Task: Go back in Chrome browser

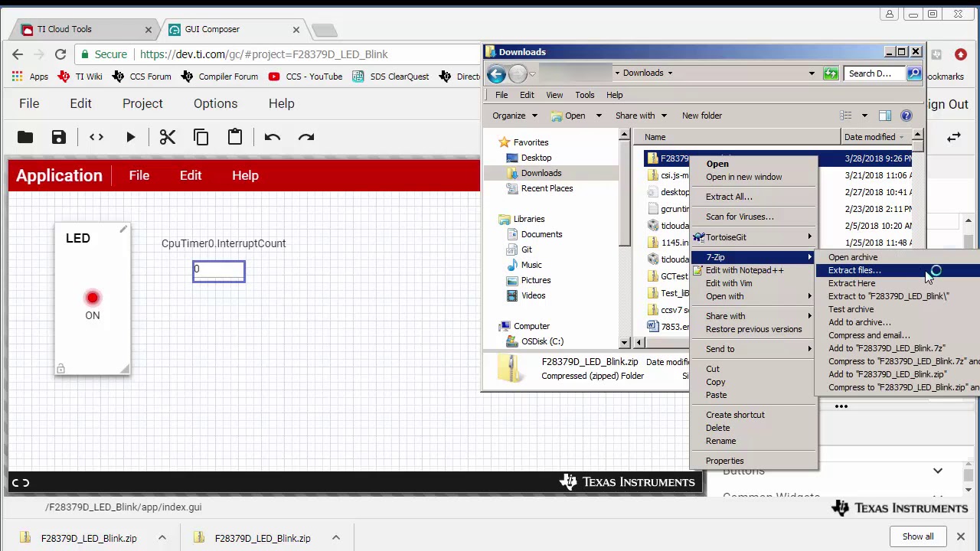Action: tap(18, 54)
